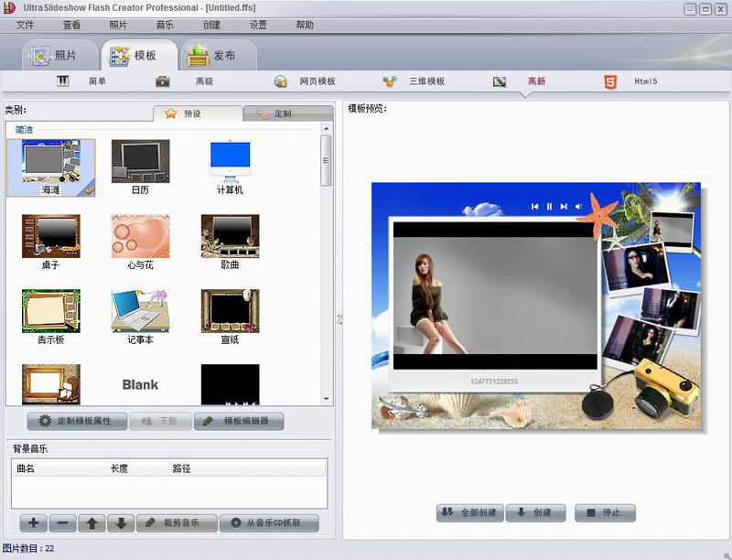Open the 音乐 menu

pos(165,25)
